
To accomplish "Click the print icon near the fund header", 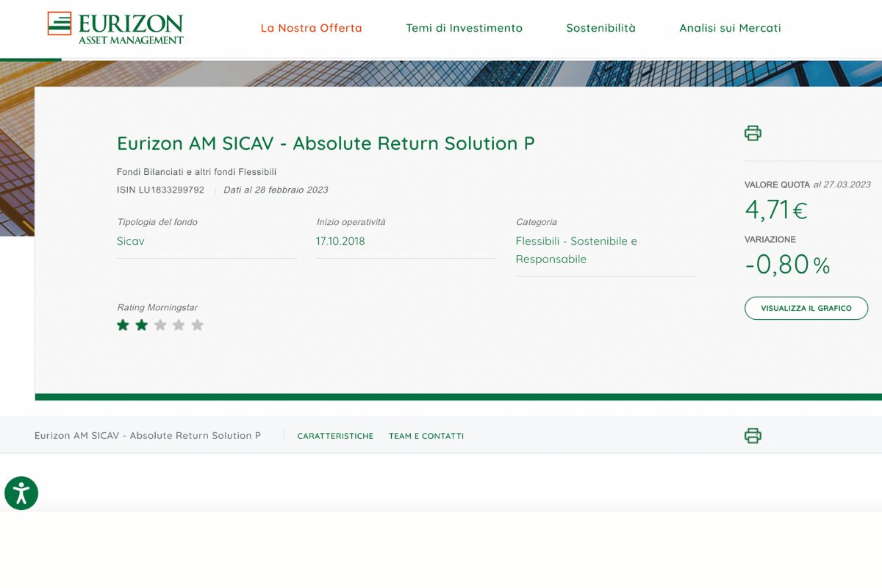I will click(x=752, y=134).
